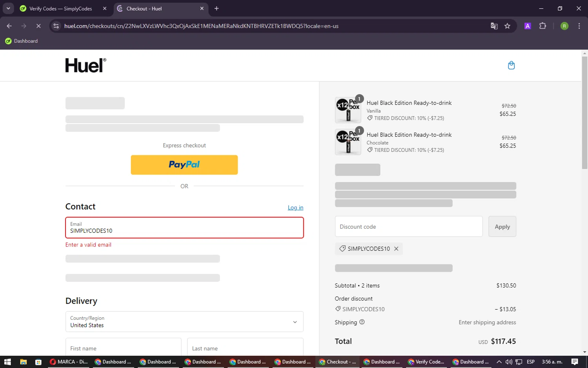
Task: Click the page vertical scrollbar
Action: [584, 113]
